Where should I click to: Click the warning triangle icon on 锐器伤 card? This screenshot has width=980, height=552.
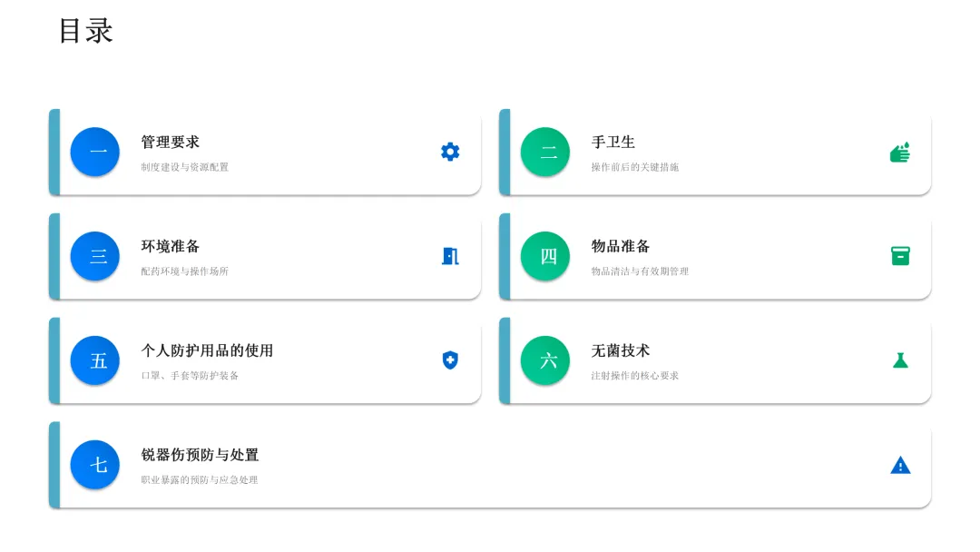900,465
